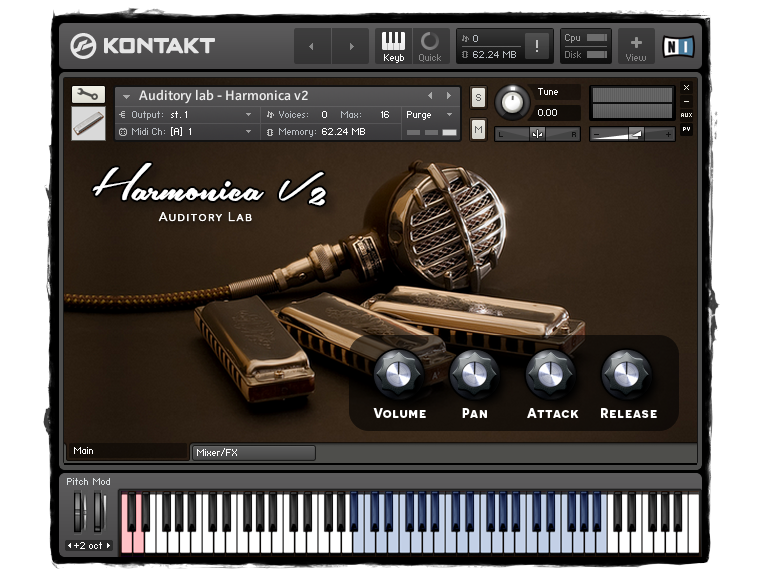Click the Tune value 0.00 field
The height and width of the screenshot is (570, 760).
pos(556,112)
